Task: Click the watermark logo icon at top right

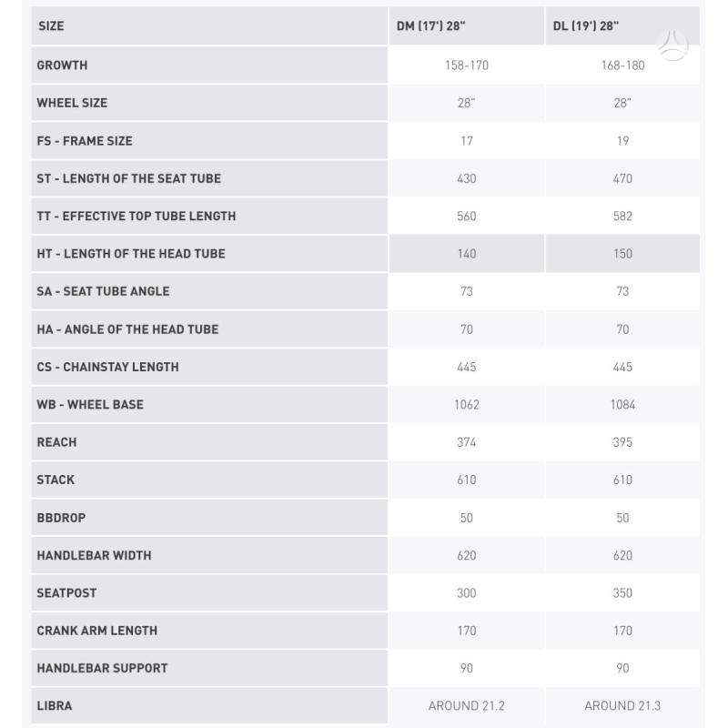Action: pyautogui.click(x=672, y=45)
